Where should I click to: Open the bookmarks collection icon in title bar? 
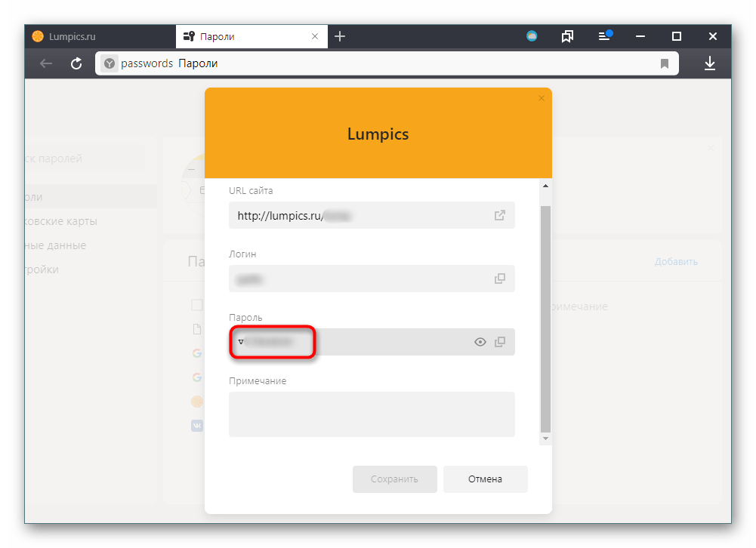568,36
